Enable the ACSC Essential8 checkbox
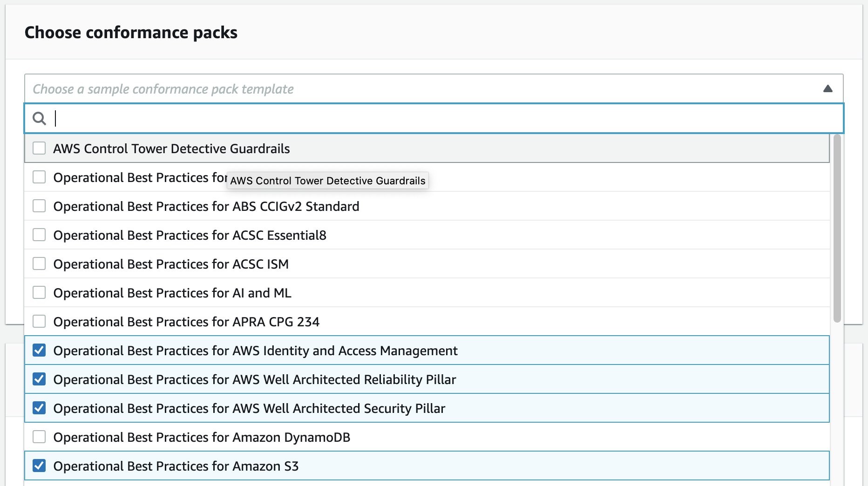Viewport: 868px width, 486px height. (39, 235)
